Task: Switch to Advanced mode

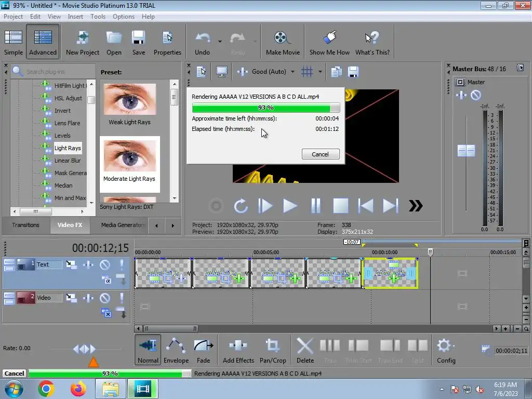Action: (x=43, y=43)
